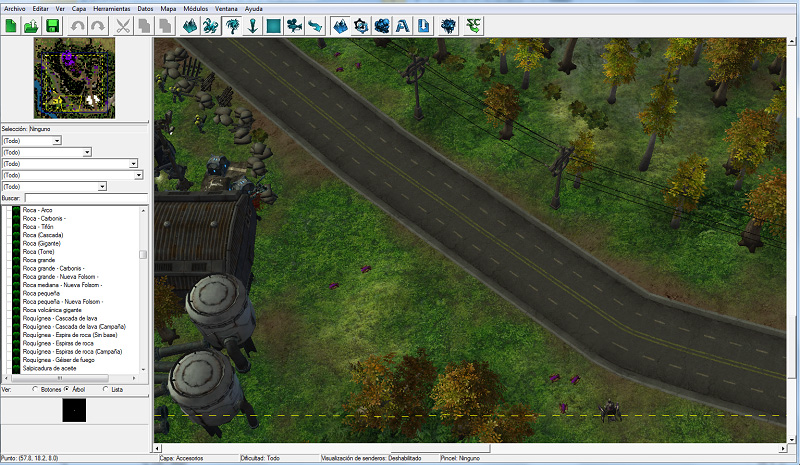Select the Roca (Torre) doodad
This screenshot has width=800, height=465.
pos(38,252)
